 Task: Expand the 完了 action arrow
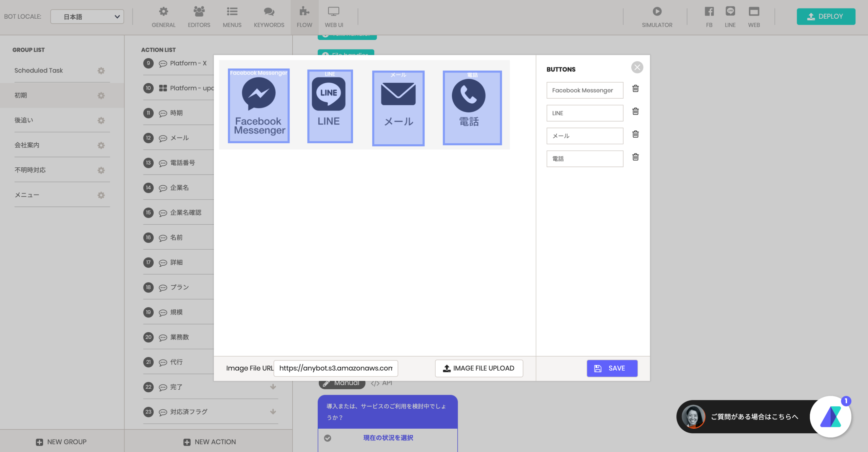[x=273, y=387]
